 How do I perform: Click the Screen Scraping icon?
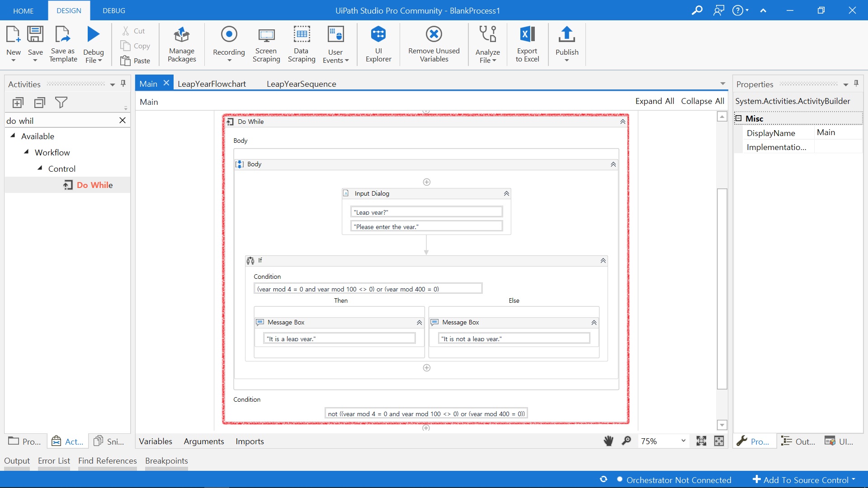click(266, 44)
